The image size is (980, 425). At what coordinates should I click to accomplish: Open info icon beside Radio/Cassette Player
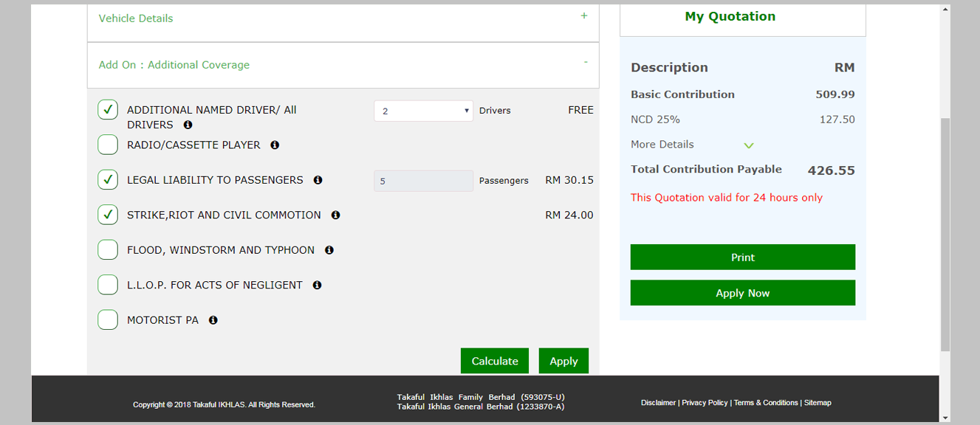275,145
